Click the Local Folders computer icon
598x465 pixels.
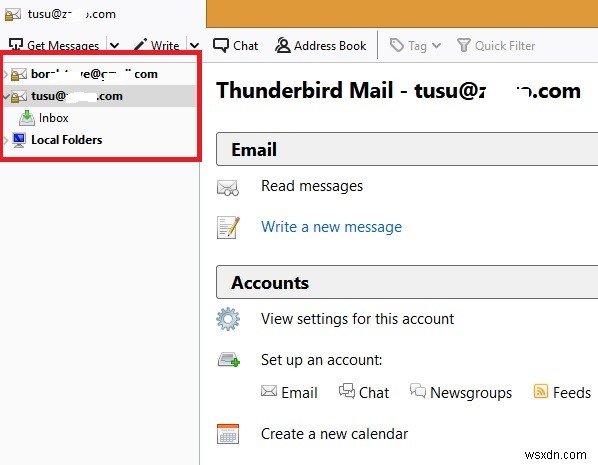click(x=19, y=140)
